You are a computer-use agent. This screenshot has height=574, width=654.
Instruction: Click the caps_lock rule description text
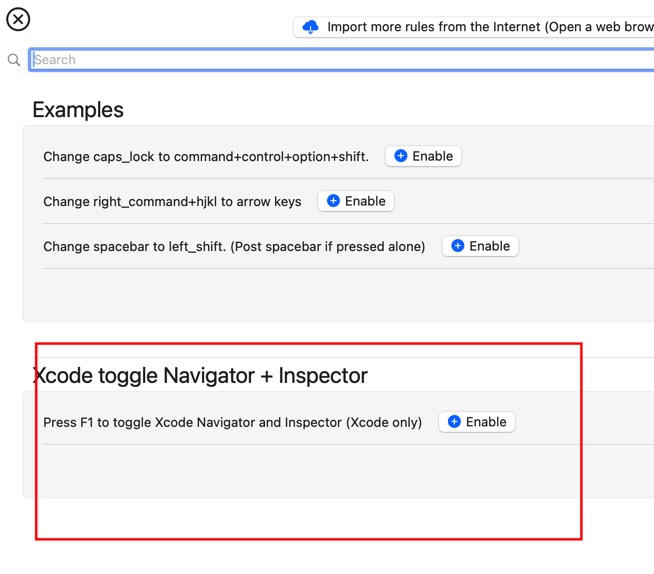(206, 157)
